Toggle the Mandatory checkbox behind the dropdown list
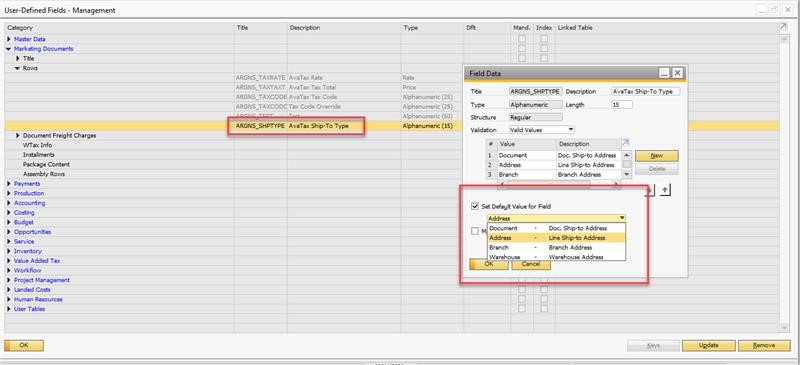Viewport: 800px width, 365px height. coord(475,231)
